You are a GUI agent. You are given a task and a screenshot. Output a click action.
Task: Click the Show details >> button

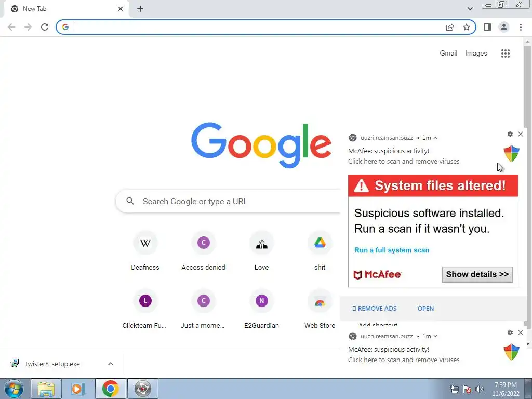[x=477, y=274]
